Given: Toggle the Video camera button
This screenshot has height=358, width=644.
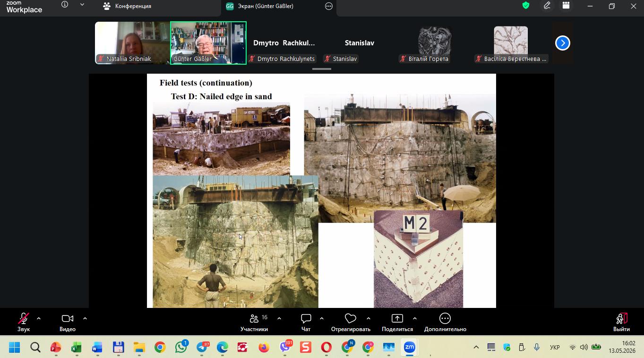Looking at the screenshot, I should [x=68, y=318].
